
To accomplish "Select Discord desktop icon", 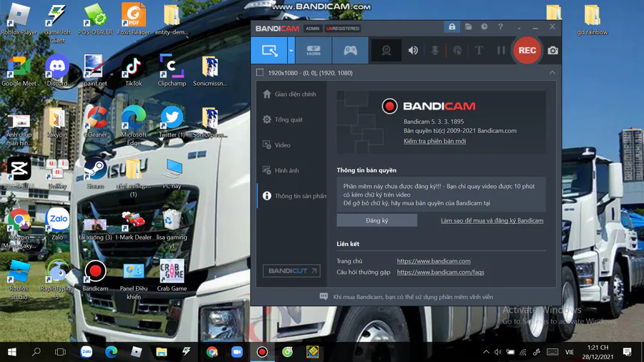I will click(x=57, y=71).
